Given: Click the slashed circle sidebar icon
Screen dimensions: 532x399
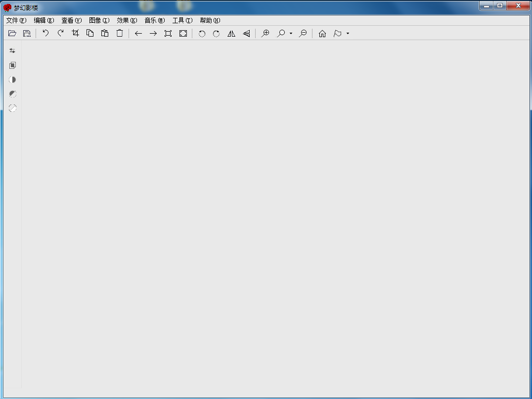Looking at the screenshot, I should coord(12,108).
